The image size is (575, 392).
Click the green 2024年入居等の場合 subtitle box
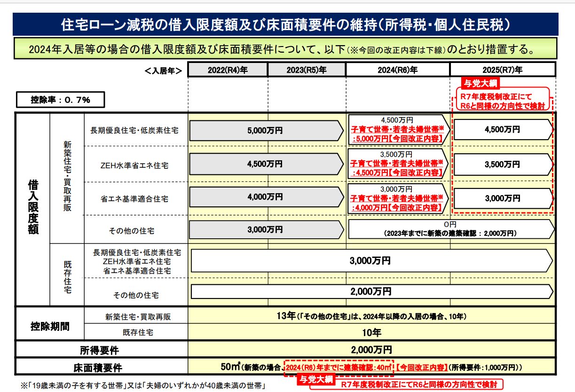click(x=285, y=48)
